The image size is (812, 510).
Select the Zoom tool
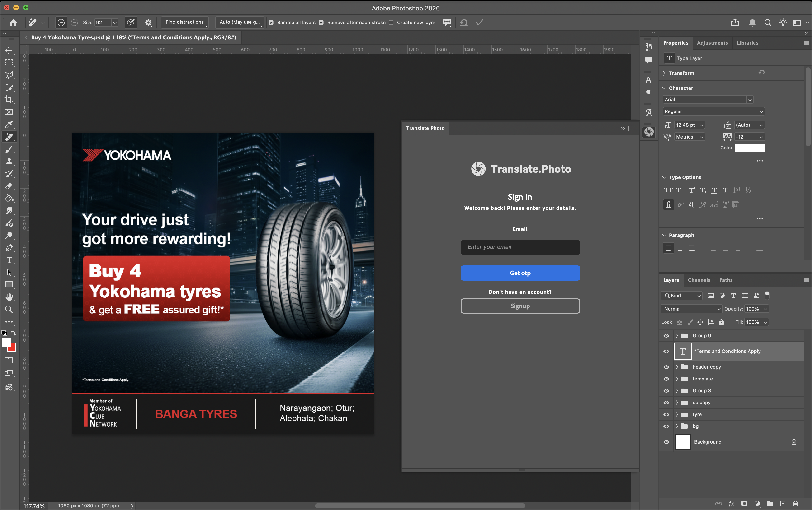coord(9,309)
